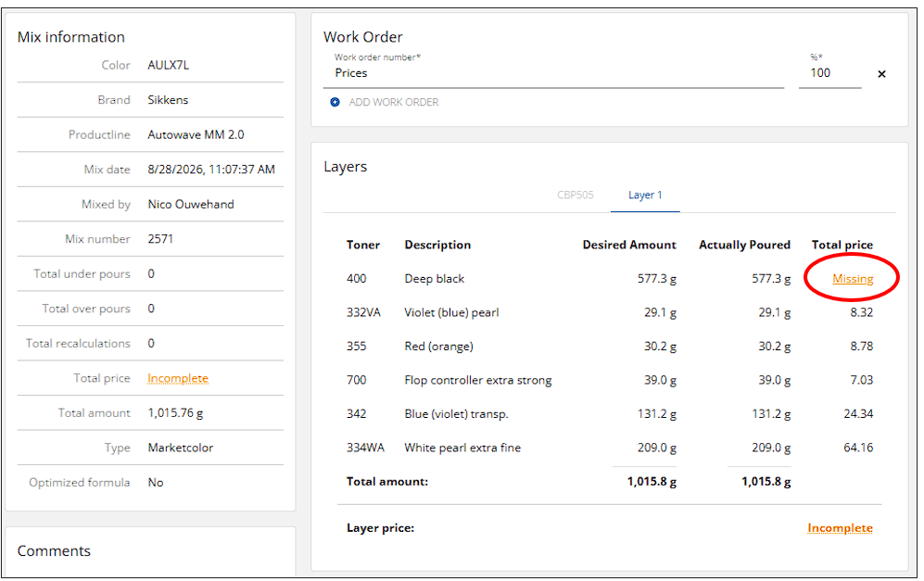Select the 332VA Violet (blue) pearl row
Screen dimensions: 924x581
[x=609, y=312]
